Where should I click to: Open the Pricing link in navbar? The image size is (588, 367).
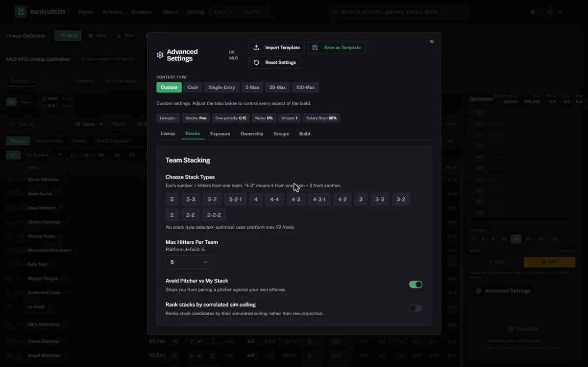(196, 12)
